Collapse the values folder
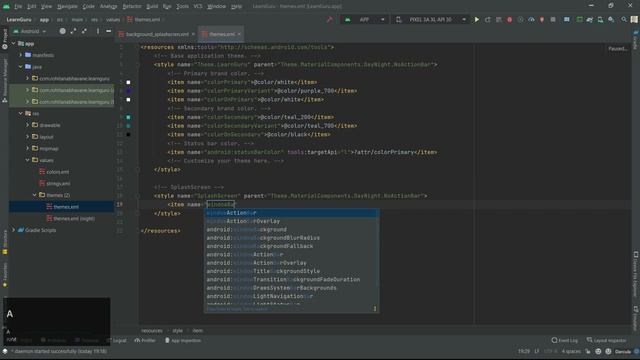This screenshot has height=360, width=640. point(28,160)
